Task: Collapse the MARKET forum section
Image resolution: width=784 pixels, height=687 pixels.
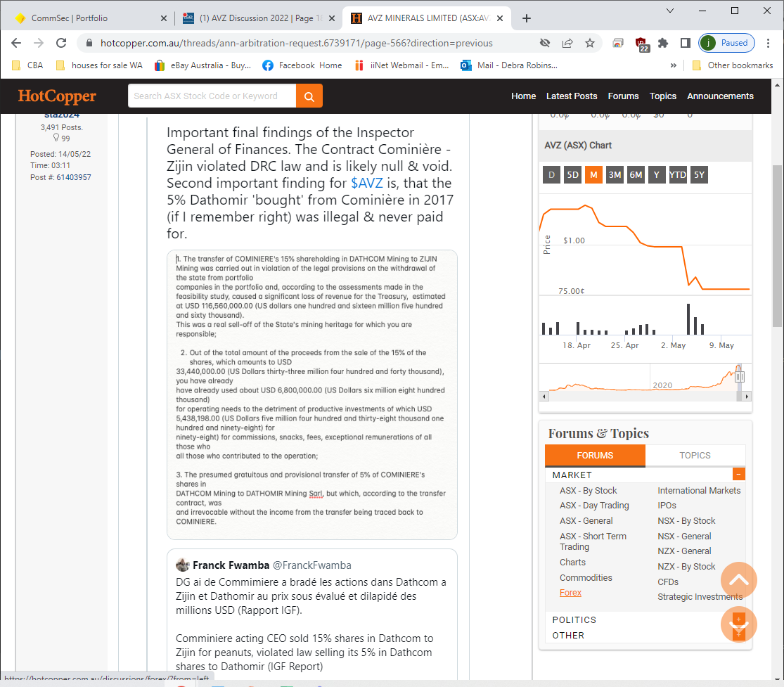Action: [738, 475]
